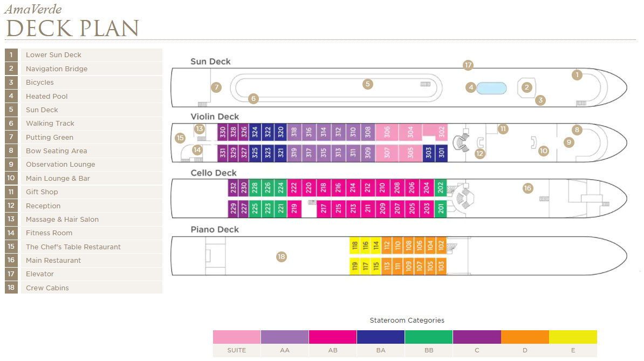Click marker 18 on Piano Deck plan

click(282, 257)
